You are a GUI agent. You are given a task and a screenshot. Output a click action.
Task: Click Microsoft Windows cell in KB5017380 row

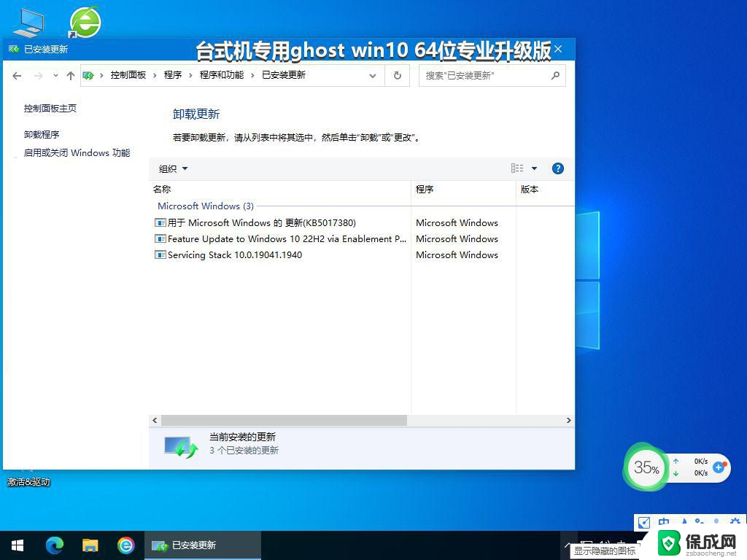(x=457, y=223)
